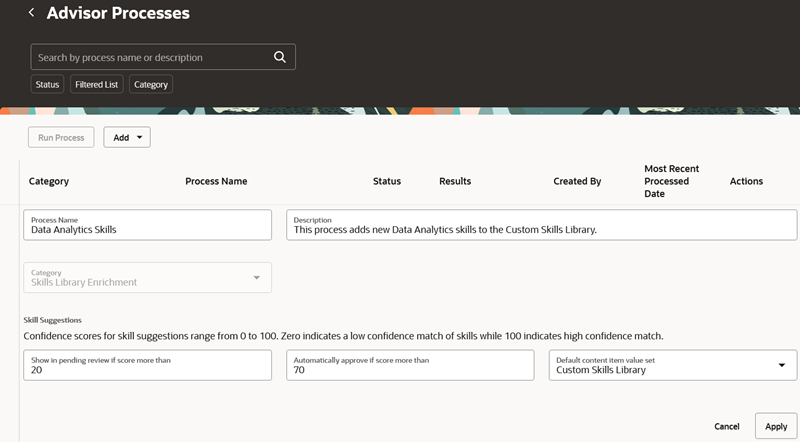The height and width of the screenshot is (442, 800).
Task: Click the Created By column header
Action: pyautogui.click(x=577, y=181)
